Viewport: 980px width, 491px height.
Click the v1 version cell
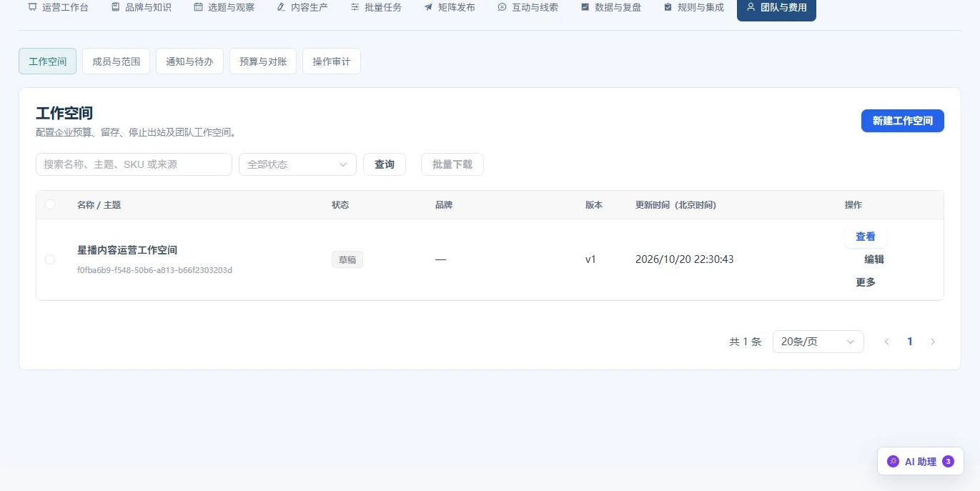(590, 259)
